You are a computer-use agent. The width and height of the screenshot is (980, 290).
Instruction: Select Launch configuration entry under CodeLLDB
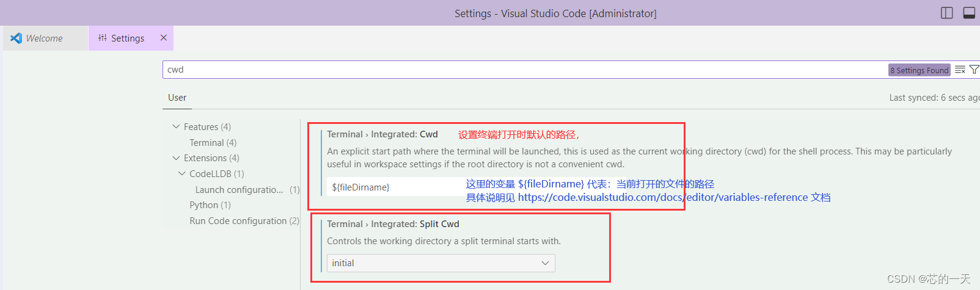point(247,189)
